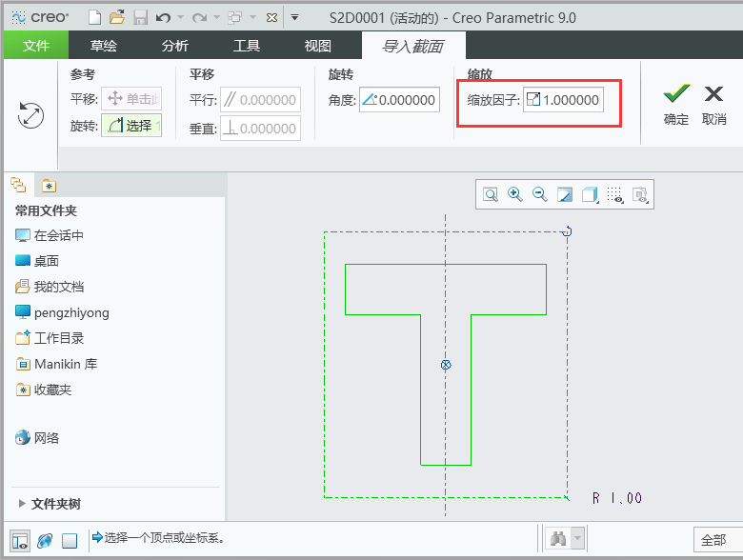Select the 导入截面 tab
The height and width of the screenshot is (560, 743).
(413, 46)
